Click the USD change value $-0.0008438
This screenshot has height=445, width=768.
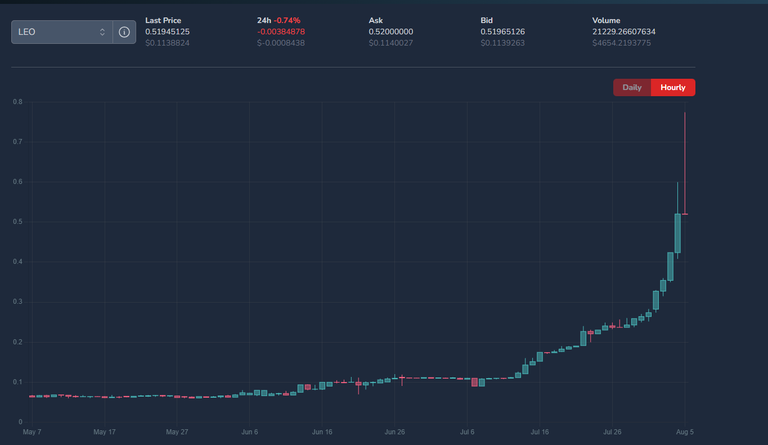tap(281, 43)
